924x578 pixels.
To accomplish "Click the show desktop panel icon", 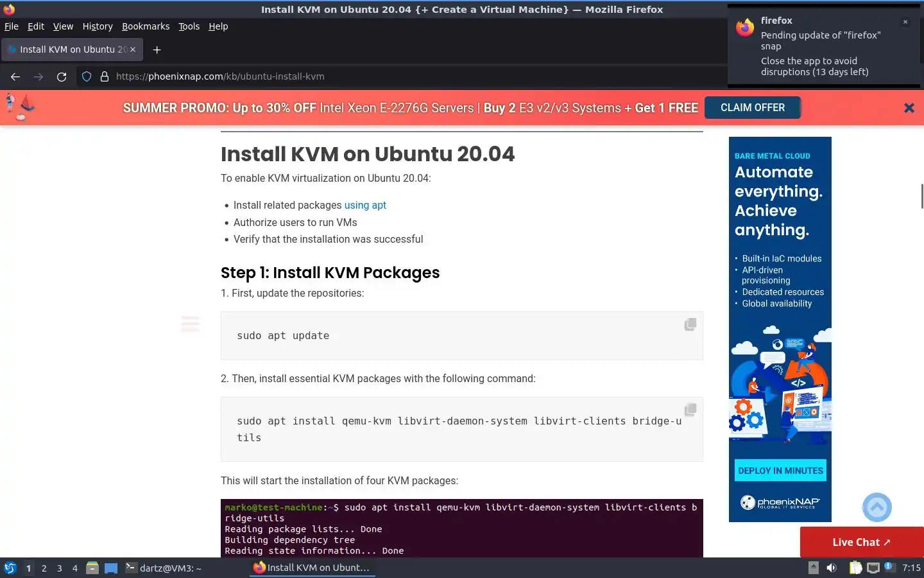I will (111, 568).
